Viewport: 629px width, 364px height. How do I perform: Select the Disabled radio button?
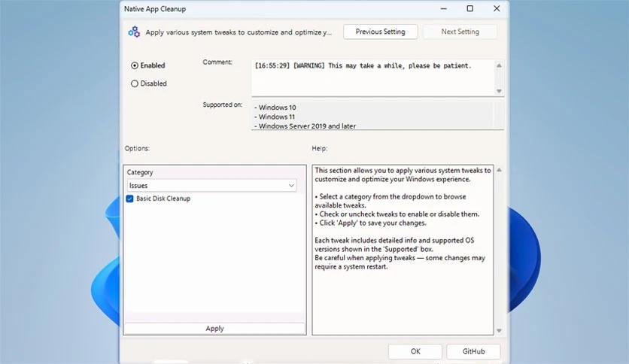click(x=135, y=83)
